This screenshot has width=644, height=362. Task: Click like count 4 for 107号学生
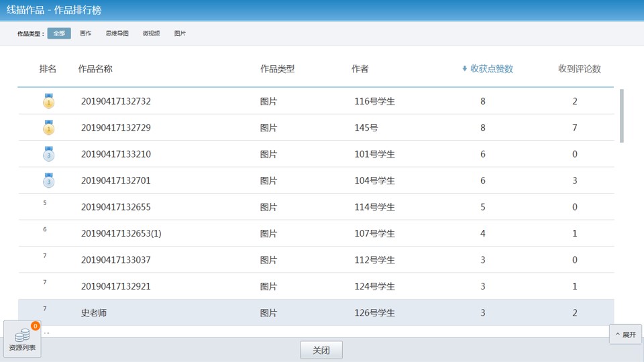pos(482,233)
